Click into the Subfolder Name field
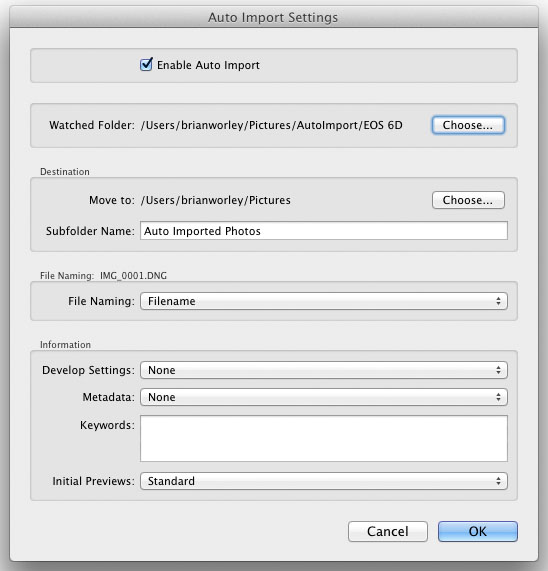Image resolution: width=548 pixels, height=571 pixels. click(324, 231)
